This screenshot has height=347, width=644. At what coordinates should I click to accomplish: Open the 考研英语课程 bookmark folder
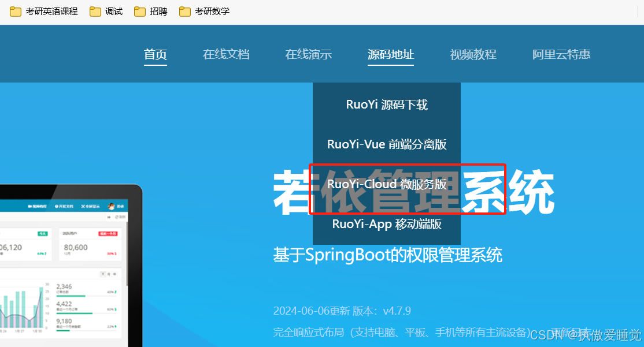pyautogui.click(x=44, y=12)
